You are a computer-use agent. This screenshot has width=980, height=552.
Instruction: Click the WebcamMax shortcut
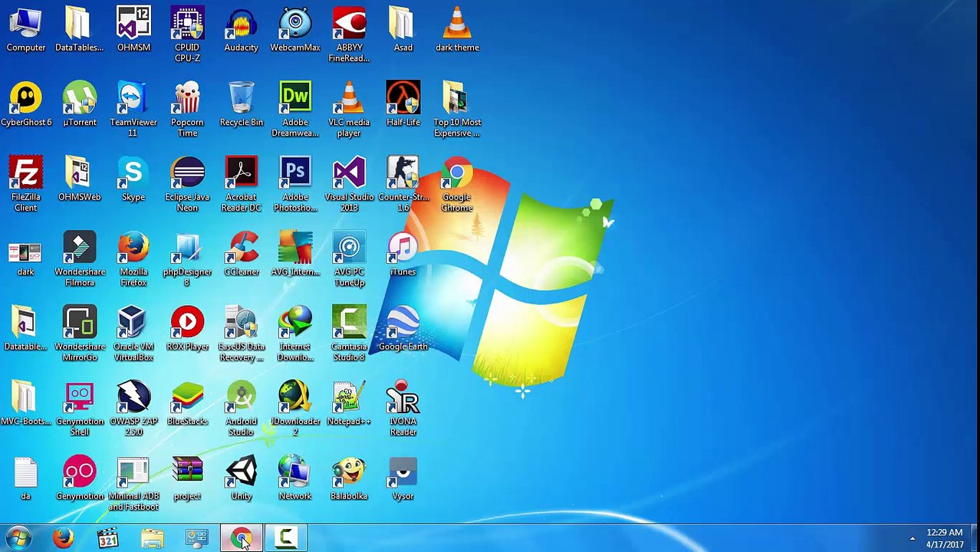tap(295, 30)
